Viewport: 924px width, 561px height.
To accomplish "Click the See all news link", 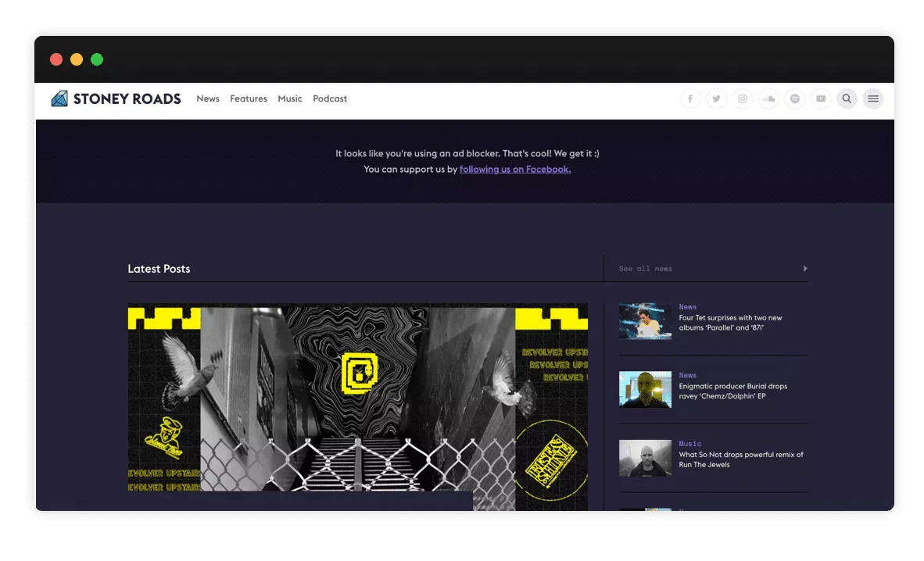I will pos(645,269).
